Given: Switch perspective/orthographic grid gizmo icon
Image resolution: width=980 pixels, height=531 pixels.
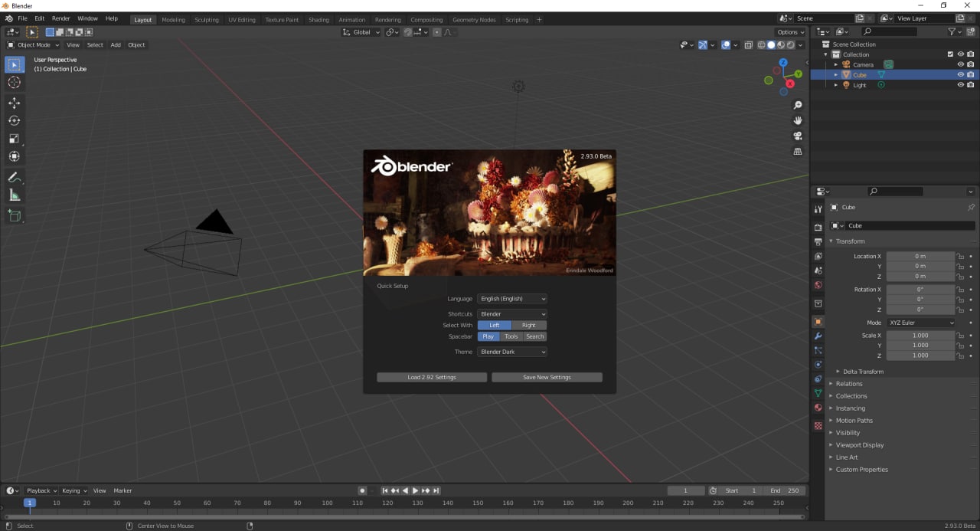Looking at the screenshot, I should tap(798, 152).
